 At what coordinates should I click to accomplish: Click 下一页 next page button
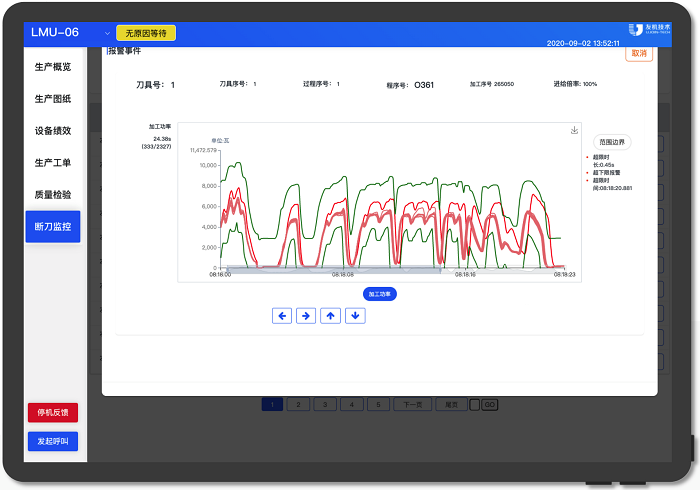(x=412, y=405)
